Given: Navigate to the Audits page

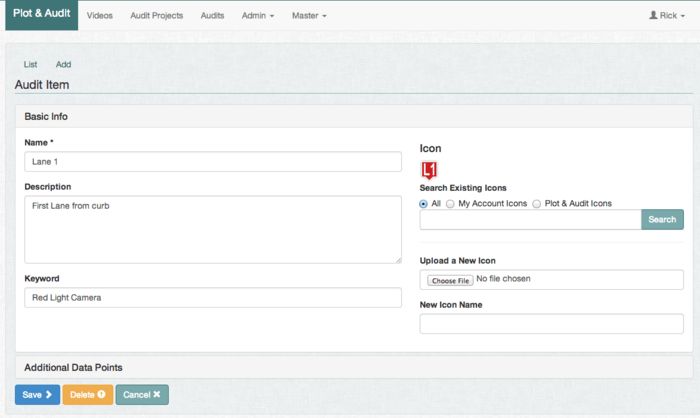Looking at the screenshot, I should pyautogui.click(x=212, y=16).
